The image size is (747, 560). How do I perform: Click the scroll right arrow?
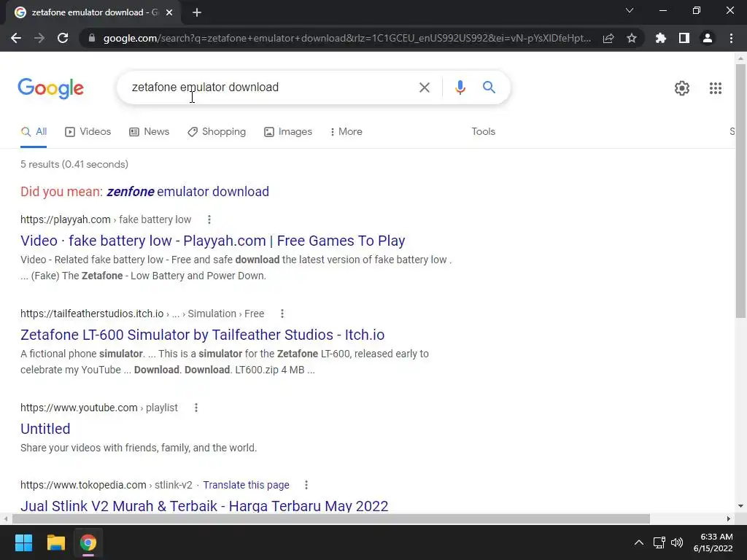(729, 518)
